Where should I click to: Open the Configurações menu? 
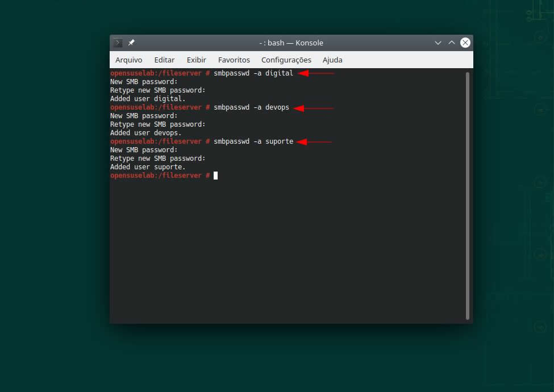click(286, 60)
